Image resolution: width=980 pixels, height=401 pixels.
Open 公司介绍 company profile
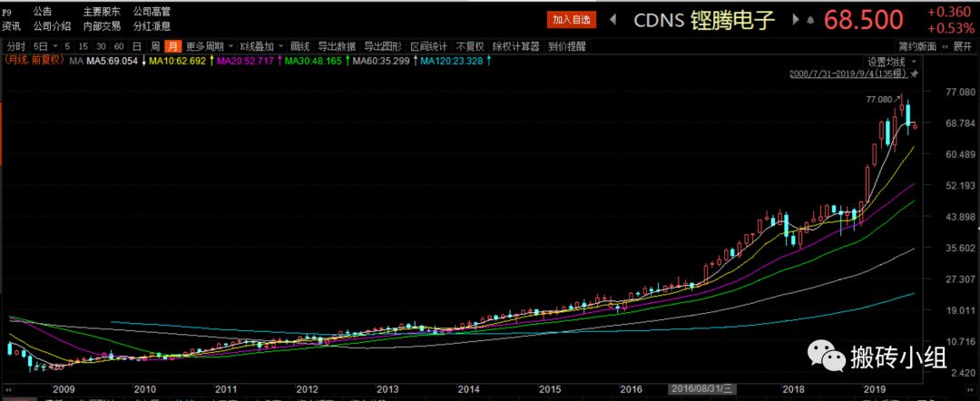52,26
